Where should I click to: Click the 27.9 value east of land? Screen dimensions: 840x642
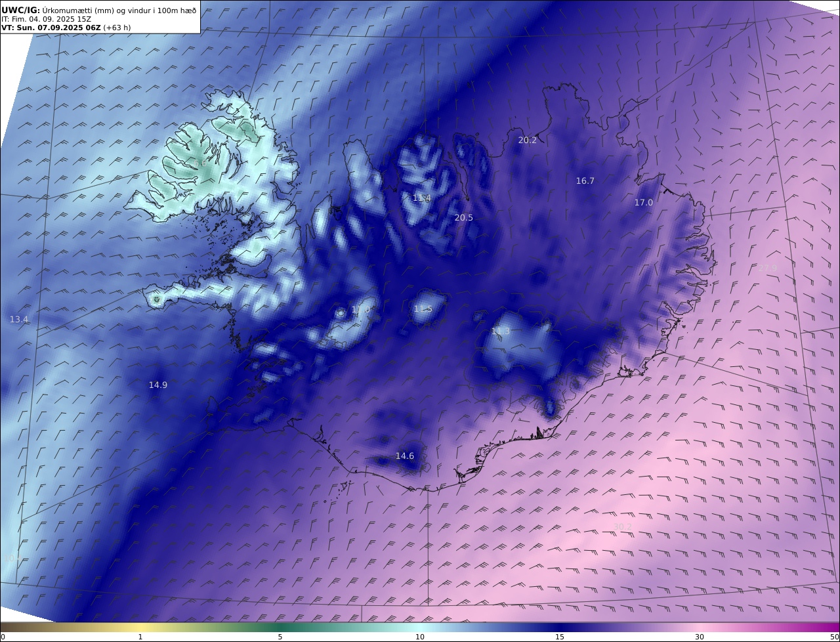pos(767,268)
